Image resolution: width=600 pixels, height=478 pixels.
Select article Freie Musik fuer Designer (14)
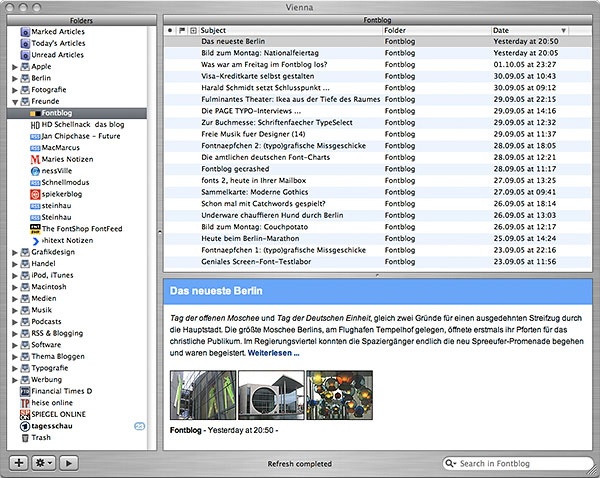click(378, 134)
